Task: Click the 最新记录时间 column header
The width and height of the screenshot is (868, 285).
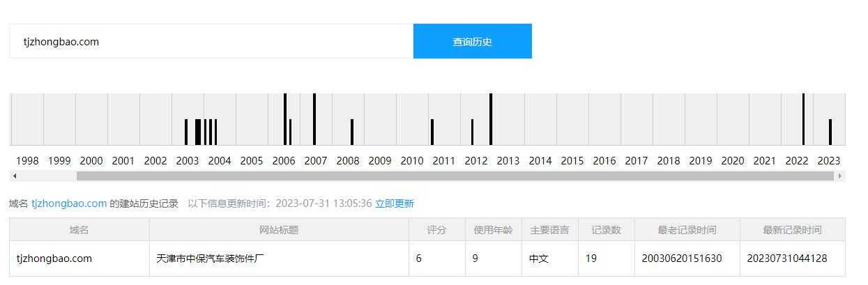Action: click(792, 229)
